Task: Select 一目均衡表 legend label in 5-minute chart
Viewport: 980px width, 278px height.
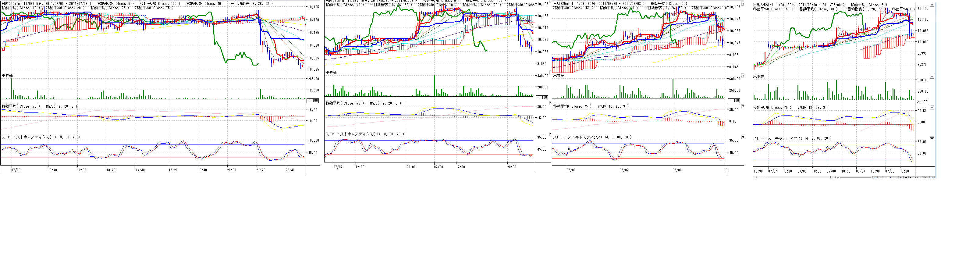Action: click(251, 3)
